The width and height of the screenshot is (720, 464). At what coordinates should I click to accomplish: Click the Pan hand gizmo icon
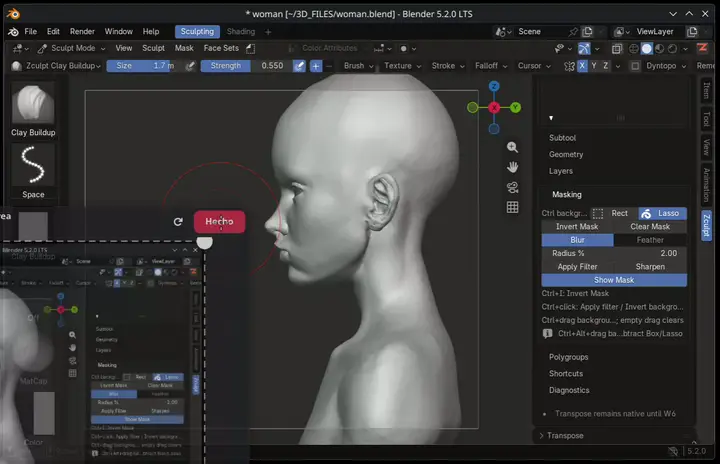pyautogui.click(x=512, y=167)
